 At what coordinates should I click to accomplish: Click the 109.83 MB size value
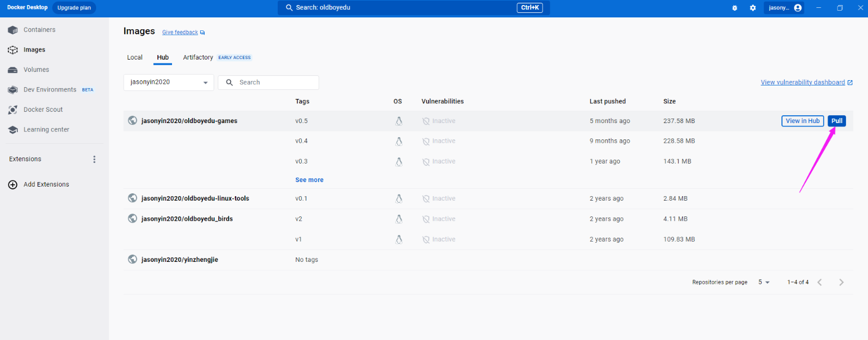[679, 239]
